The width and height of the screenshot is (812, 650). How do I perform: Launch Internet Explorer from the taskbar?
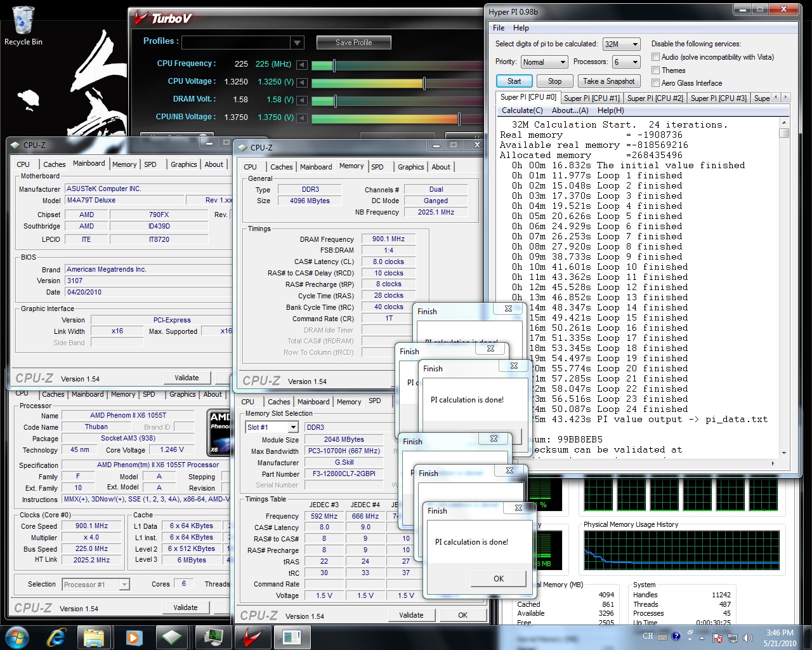click(56, 637)
